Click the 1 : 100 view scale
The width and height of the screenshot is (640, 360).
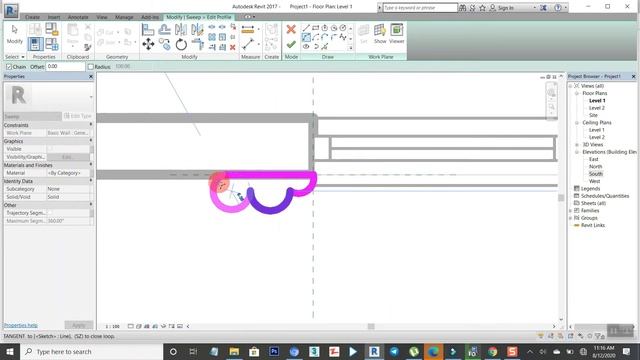point(113,327)
